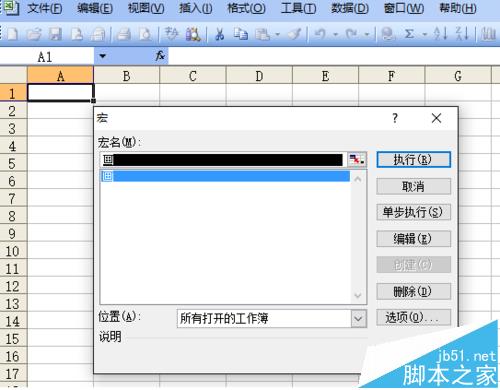The width and height of the screenshot is (500, 390).
Task: Open the 文件(F) menu
Action: [x=44, y=8]
